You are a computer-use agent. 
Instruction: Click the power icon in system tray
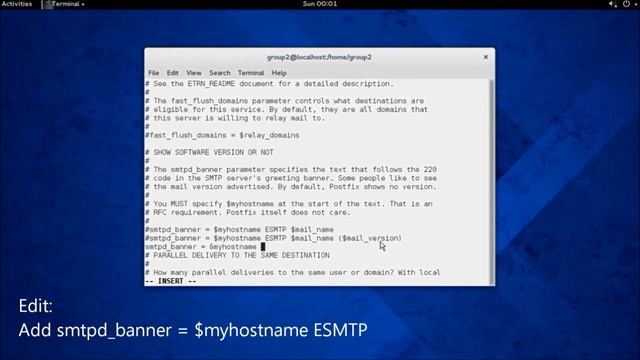click(x=626, y=4)
